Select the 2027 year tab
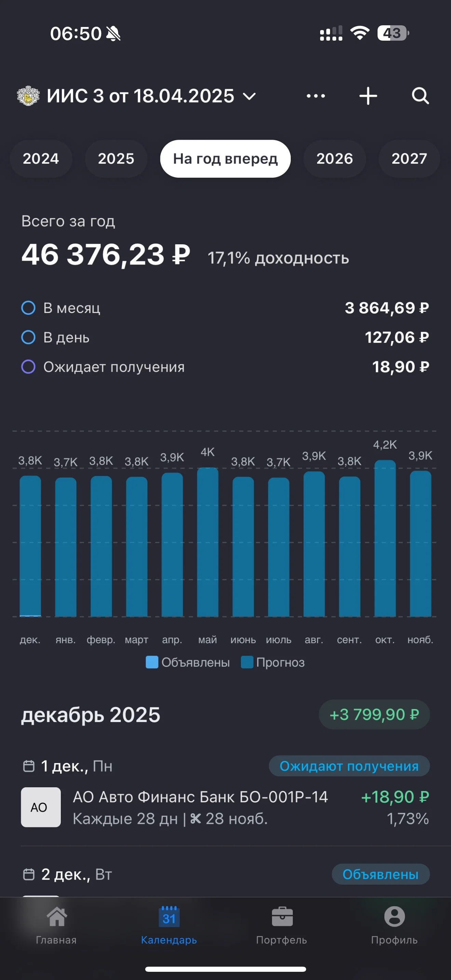This screenshot has width=451, height=980. tap(409, 159)
